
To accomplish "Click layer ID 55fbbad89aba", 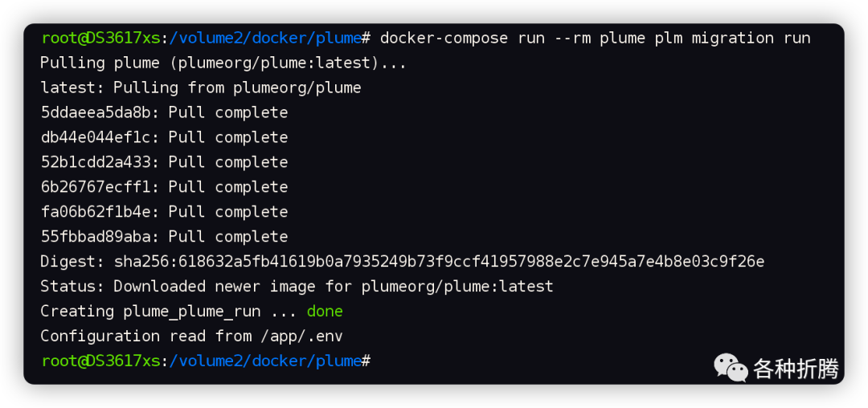I will (100, 237).
